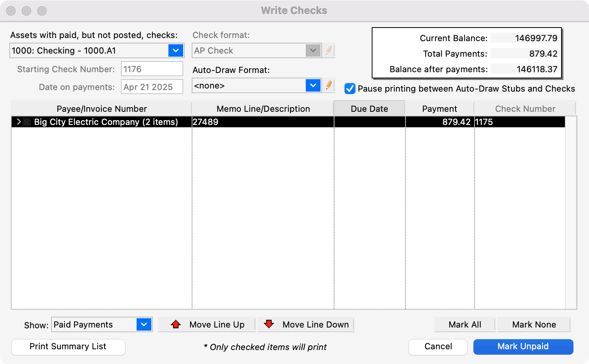Click the Starting Check Number field
This screenshot has height=364, width=589.
[152, 69]
